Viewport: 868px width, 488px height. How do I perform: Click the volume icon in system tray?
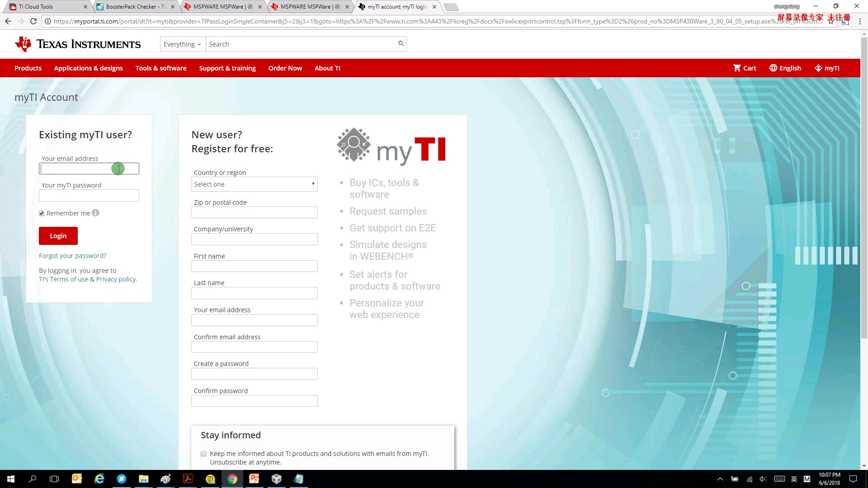[x=763, y=479]
